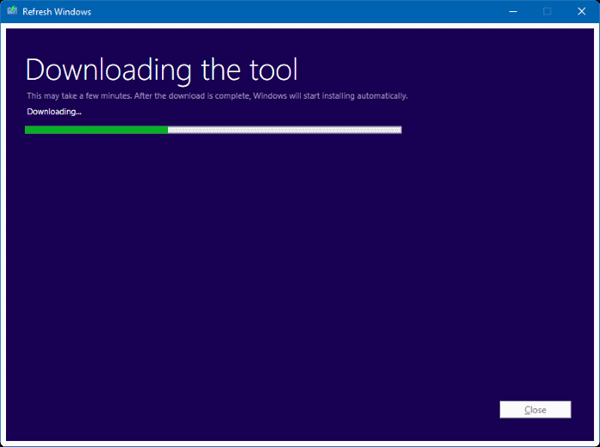Minimize the Refresh Windows window

(x=513, y=11)
